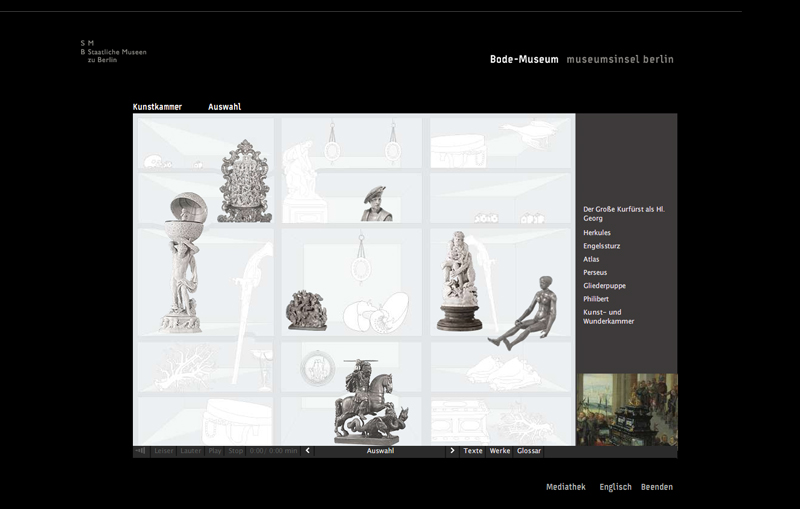Select the Philibert list entry
The width and height of the screenshot is (800, 509).
pyautogui.click(x=596, y=299)
